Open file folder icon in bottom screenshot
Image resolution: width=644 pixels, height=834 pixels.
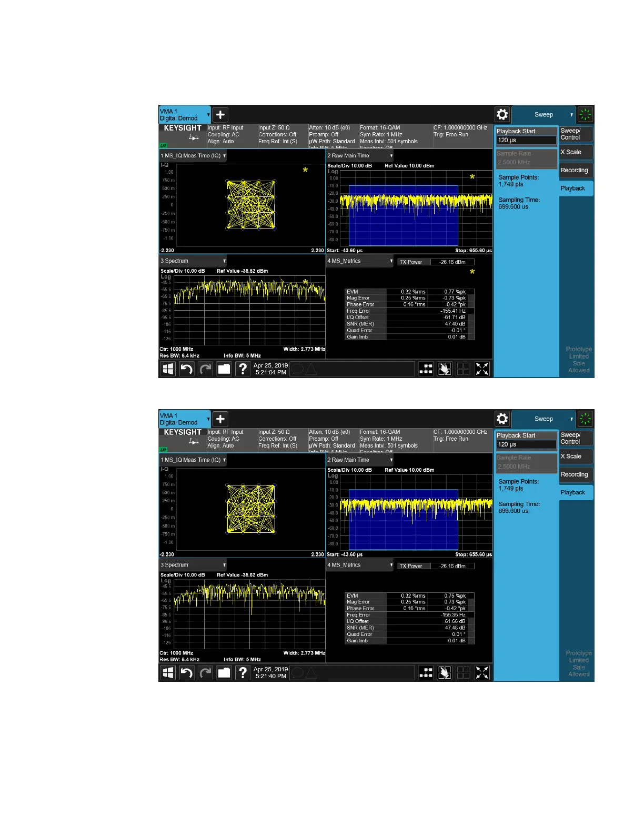pyautogui.click(x=224, y=672)
